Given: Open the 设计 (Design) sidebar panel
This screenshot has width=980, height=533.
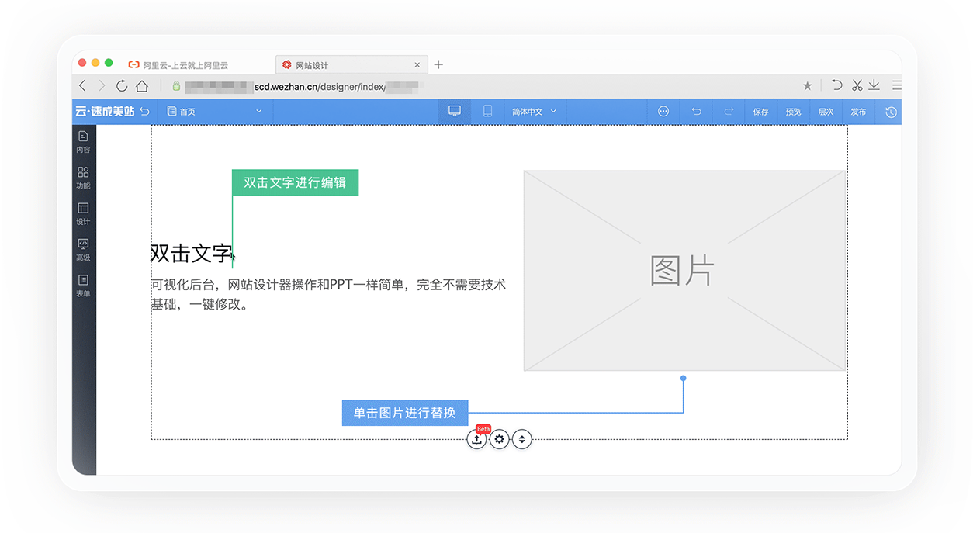Looking at the screenshot, I should coord(83,213).
